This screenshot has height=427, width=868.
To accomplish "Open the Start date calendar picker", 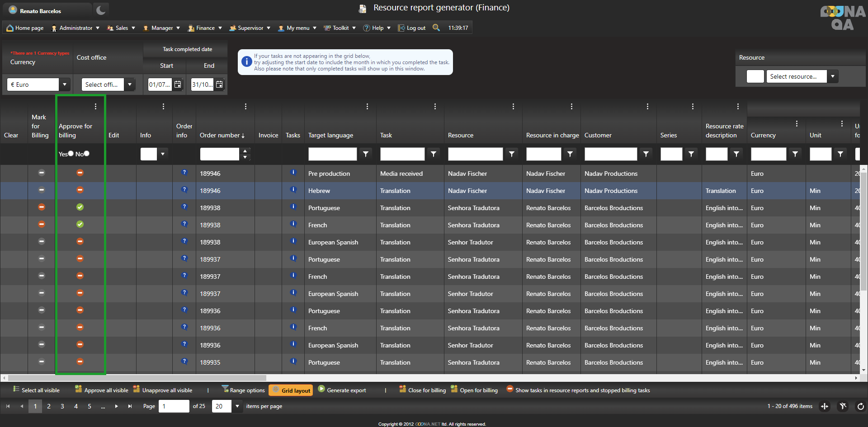I will point(178,84).
